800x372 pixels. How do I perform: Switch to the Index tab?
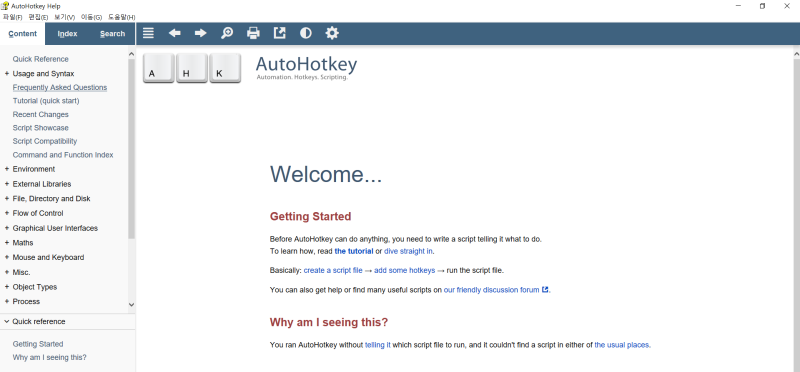[x=67, y=34]
